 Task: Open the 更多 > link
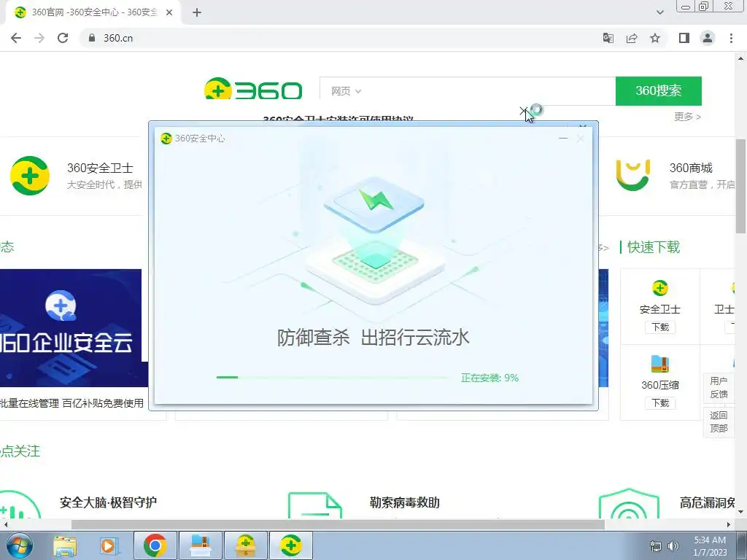click(687, 117)
